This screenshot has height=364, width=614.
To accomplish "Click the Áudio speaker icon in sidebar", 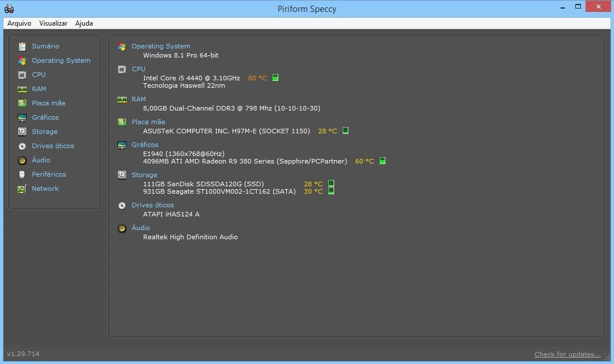I will coord(22,161).
